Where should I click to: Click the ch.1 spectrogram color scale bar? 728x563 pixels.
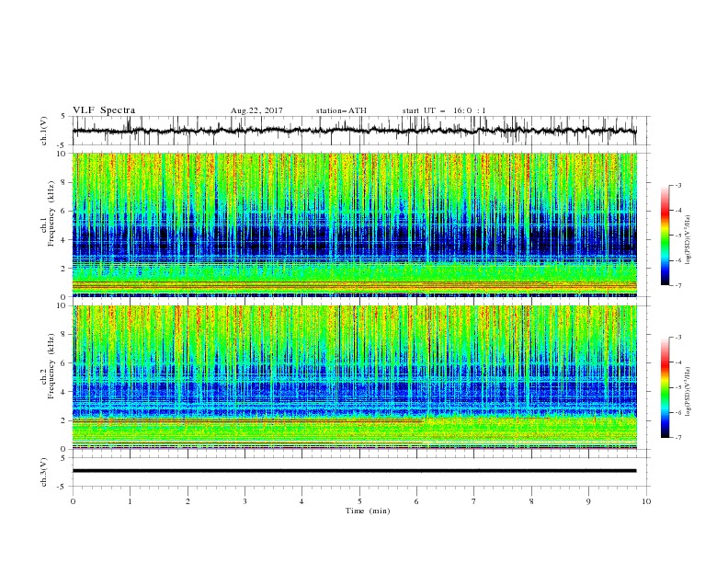pyautogui.click(x=665, y=235)
